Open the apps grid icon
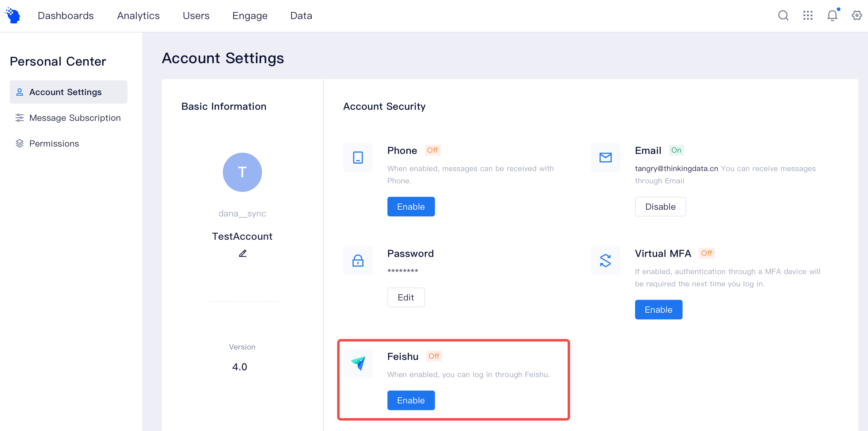 click(x=807, y=16)
